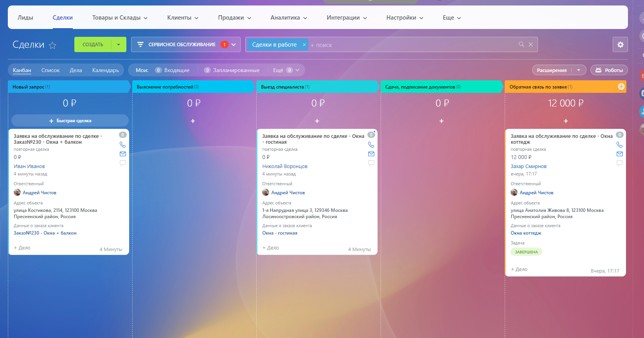Click the 0 counter on Иван Иванов card
This screenshot has width=644, height=338.
(123, 135)
